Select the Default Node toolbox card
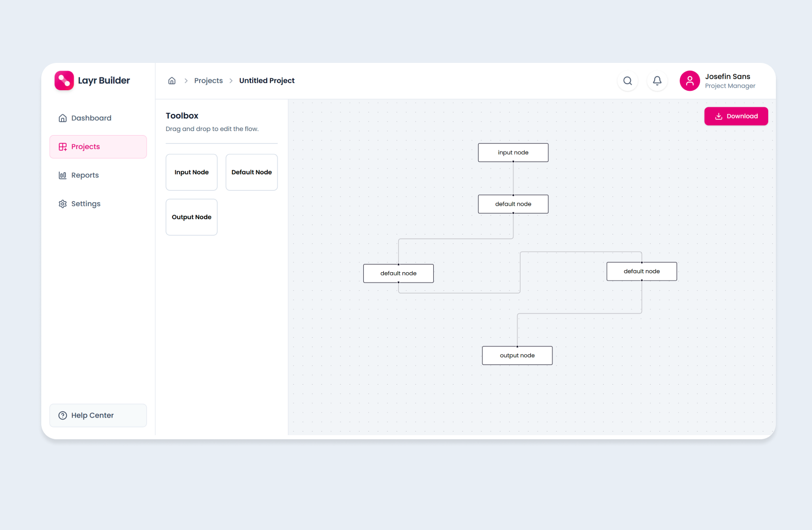The image size is (812, 530). pos(251,172)
